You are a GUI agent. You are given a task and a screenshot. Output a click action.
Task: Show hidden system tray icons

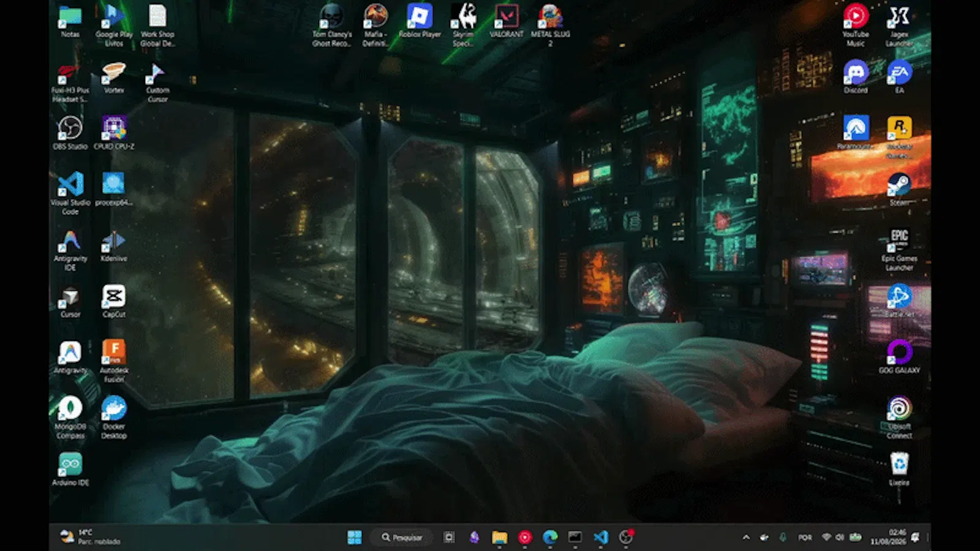click(746, 537)
